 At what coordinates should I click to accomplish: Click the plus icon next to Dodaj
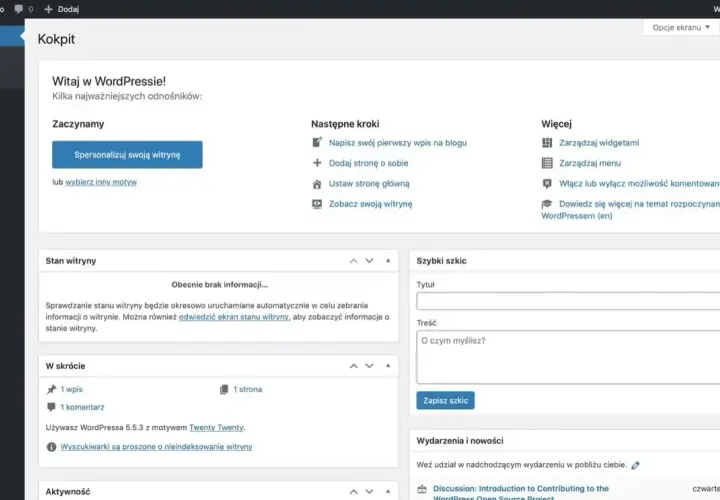[48, 9]
